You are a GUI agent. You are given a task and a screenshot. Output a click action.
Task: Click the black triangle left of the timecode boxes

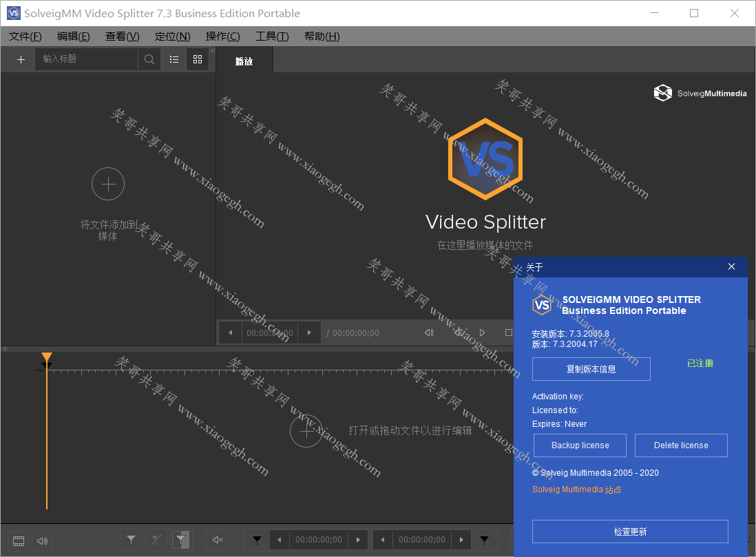257,540
